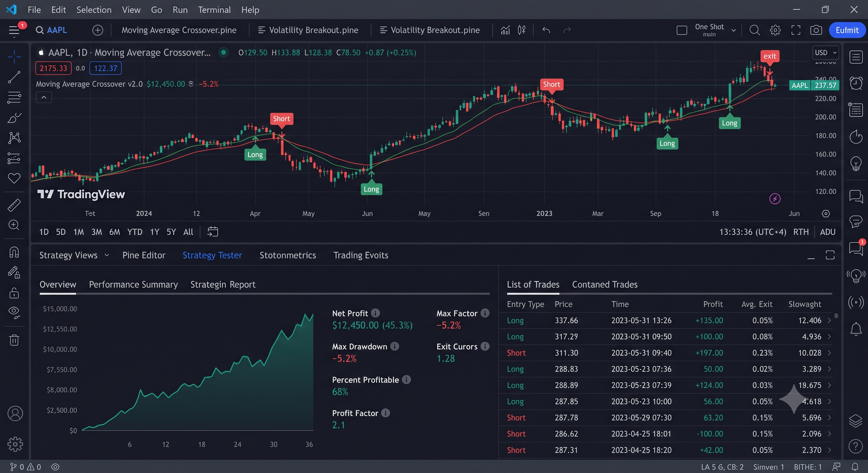Hide all drawings with the eye icon
Image resolution: width=868 pixels, height=473 pixels.
pyautogui.click(x=14, y=313)
